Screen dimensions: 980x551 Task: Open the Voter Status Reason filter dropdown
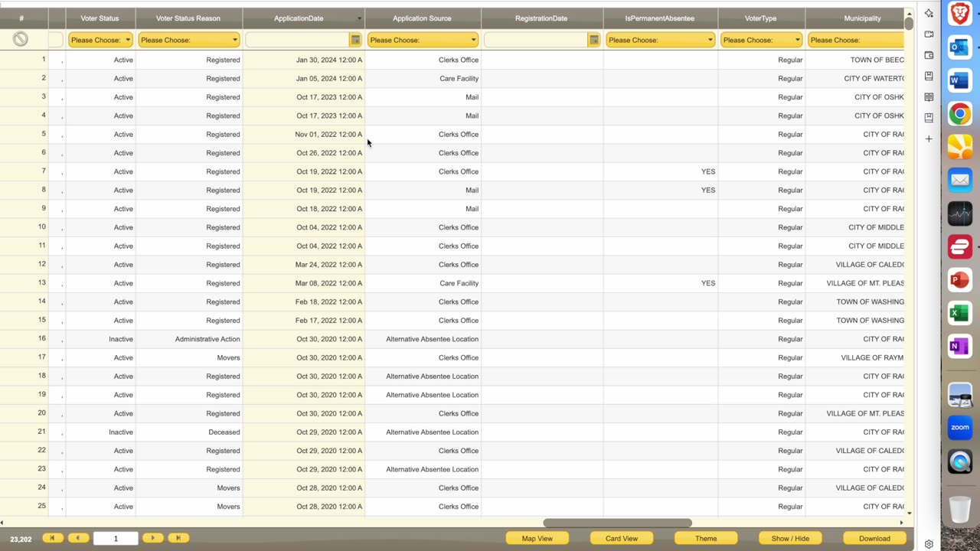coord(189,40)
